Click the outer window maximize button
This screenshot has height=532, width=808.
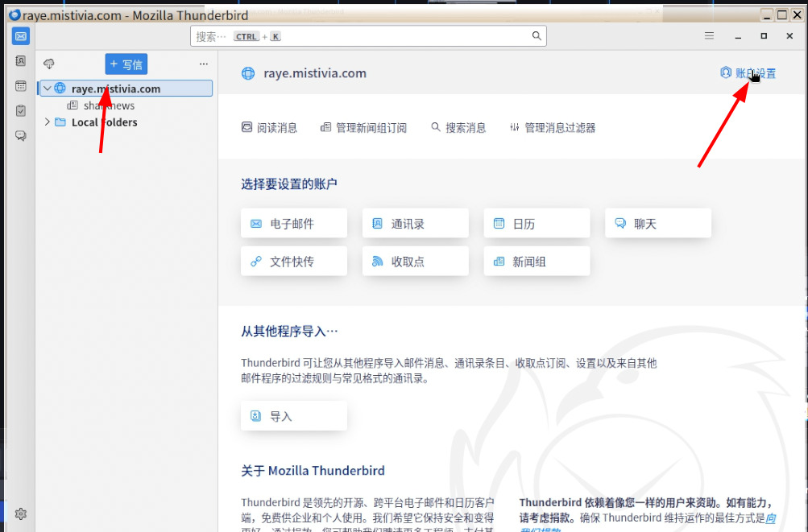[x=781, y=15]
